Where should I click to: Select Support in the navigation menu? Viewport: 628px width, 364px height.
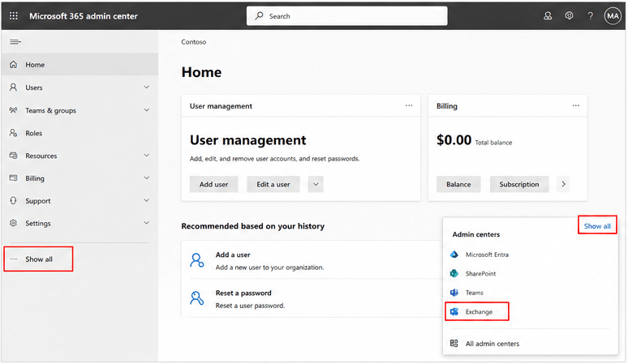click(x=80, y=201)
